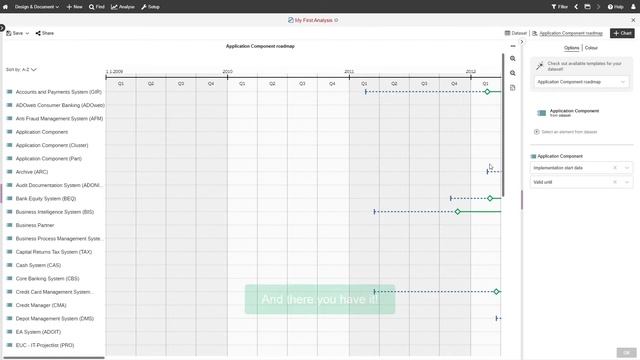Click the New menu item
This screenshot has width=640, height=360.
tap(74, 7)
